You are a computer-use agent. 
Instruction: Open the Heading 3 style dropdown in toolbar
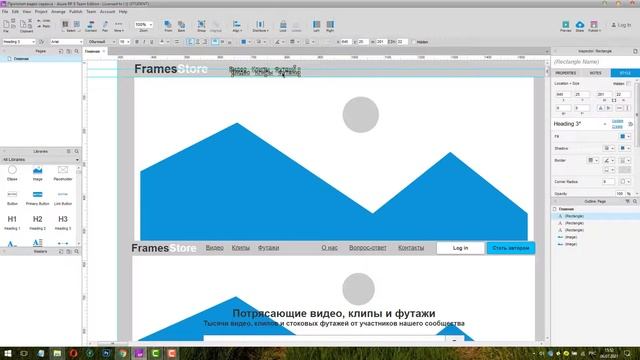pos(19,42)
